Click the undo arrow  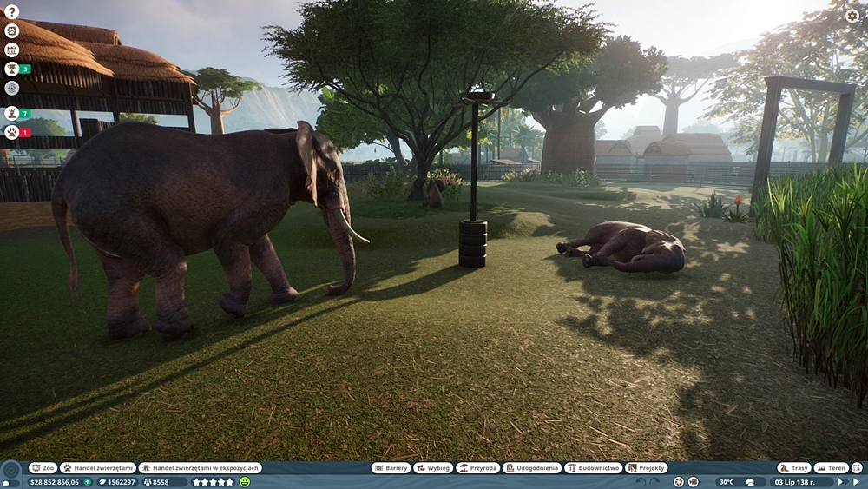641,482
